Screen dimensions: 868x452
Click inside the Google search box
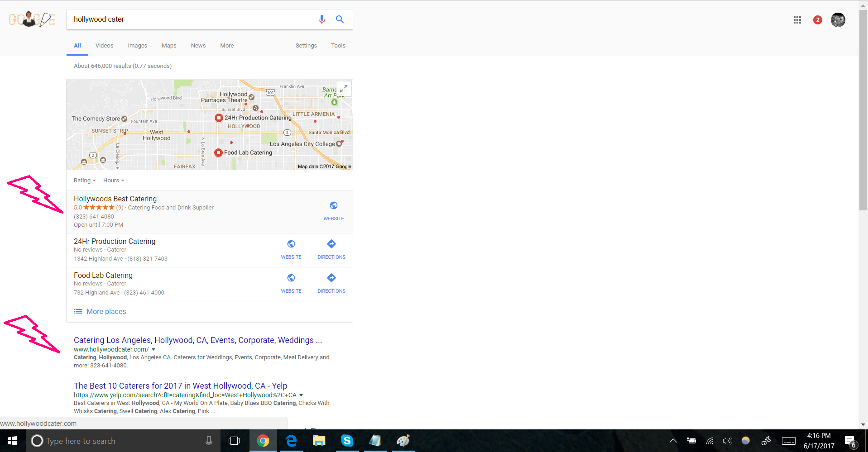tap(190, 19)
